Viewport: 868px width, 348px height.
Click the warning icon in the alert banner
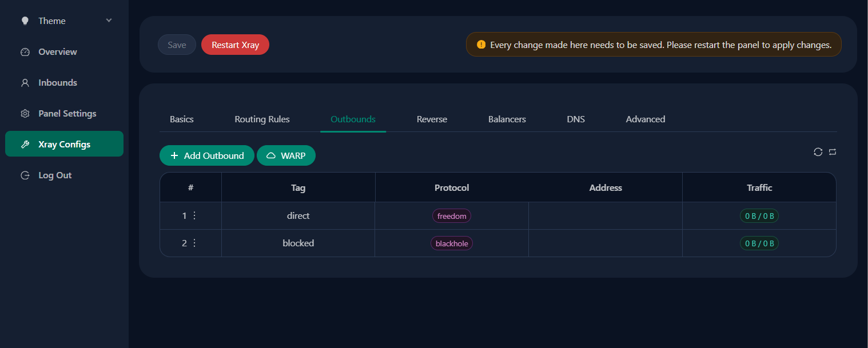tap(481, 45)
